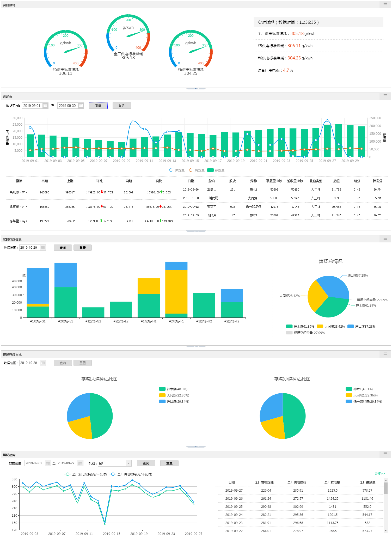Viewport: 392px width, 538px height.
Task: Click 重置 button in 煤耗趋势 panel
Action: [x=169, y=463]
